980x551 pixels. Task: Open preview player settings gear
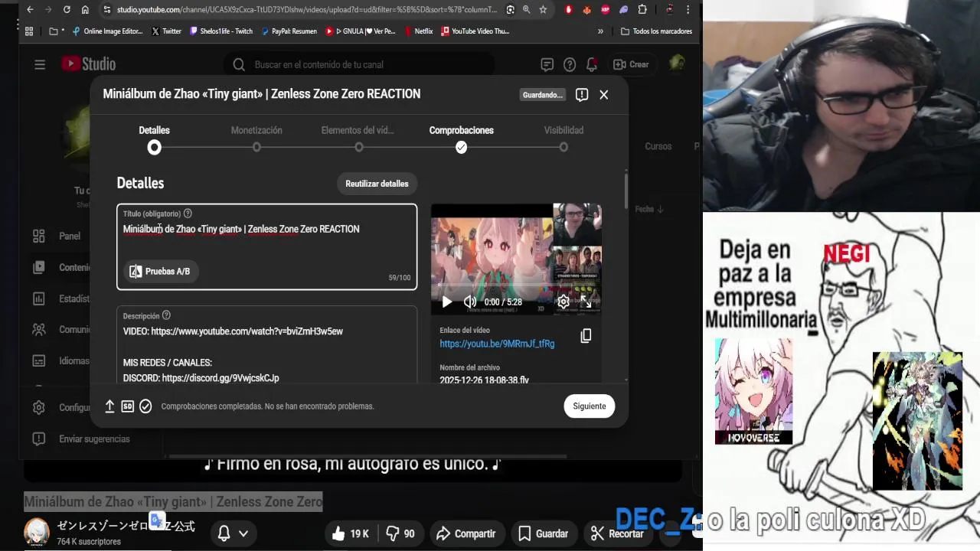563,302
